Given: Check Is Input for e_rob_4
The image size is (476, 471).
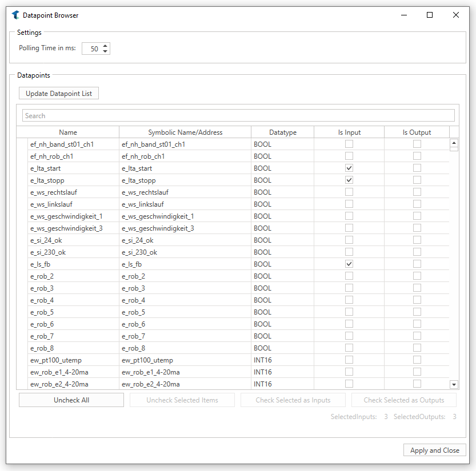Looking at the screenshot, I should pyautogui.click(x=349, y=300).
